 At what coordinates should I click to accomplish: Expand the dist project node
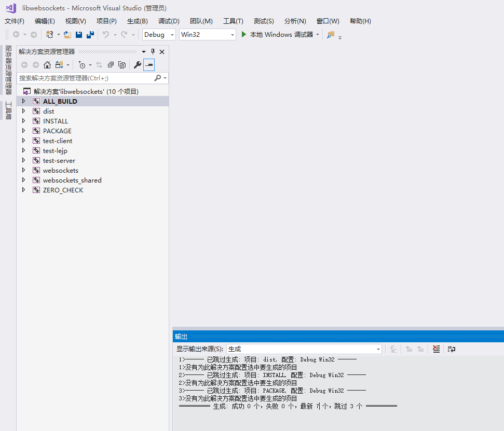pyautogui.click(x=23, y=111)
